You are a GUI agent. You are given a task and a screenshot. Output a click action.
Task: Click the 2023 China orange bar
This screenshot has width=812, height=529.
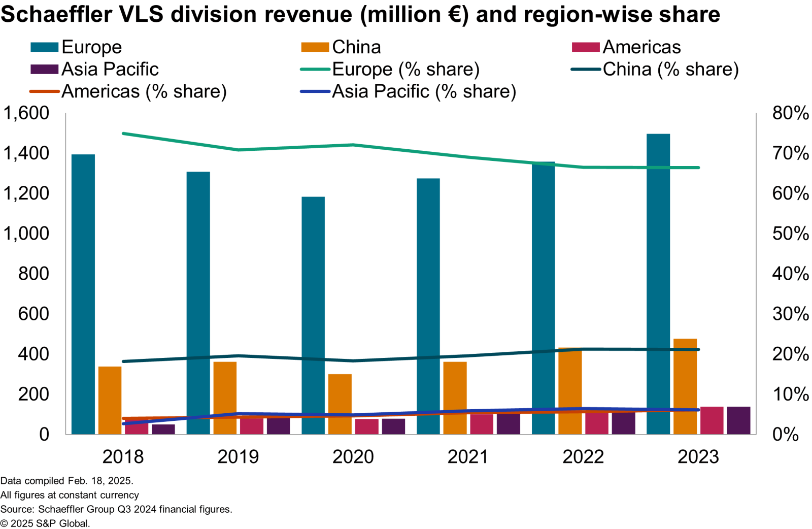[685, 386]
